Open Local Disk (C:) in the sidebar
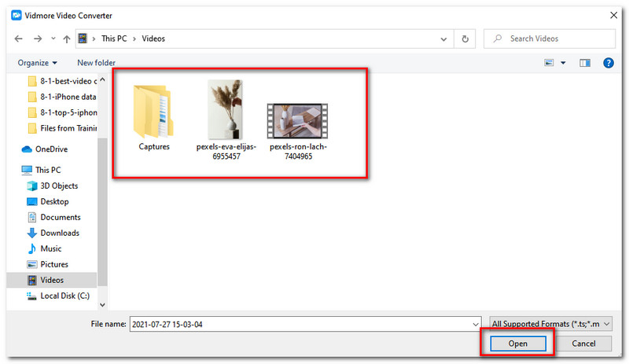Screen dimensions: 629x364 pos(58,296)
